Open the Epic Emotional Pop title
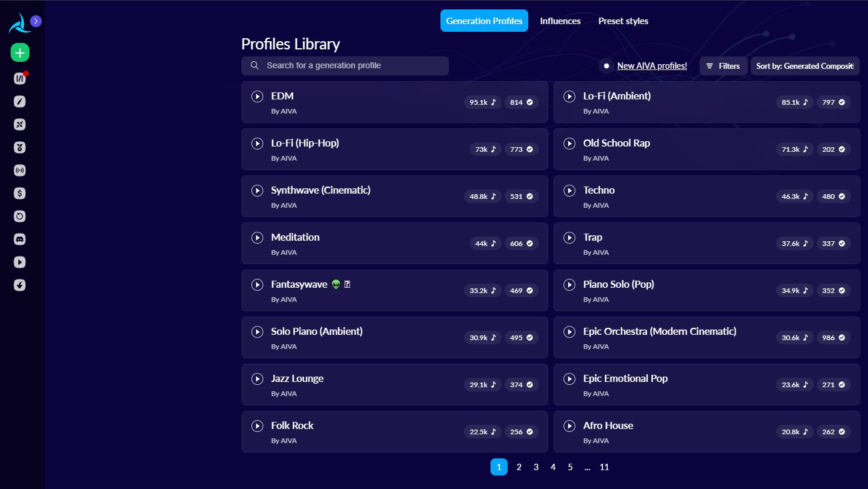The image size is (868, 489). click(x=625, y=379)
